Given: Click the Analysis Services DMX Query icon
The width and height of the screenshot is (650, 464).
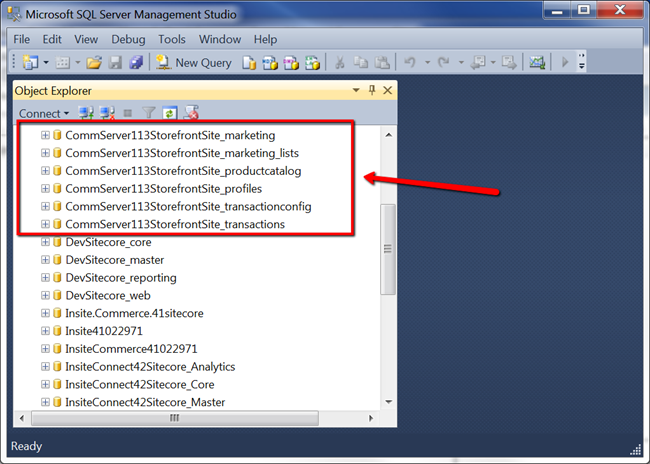Looking at the screenshot, I should click(291, 63).
